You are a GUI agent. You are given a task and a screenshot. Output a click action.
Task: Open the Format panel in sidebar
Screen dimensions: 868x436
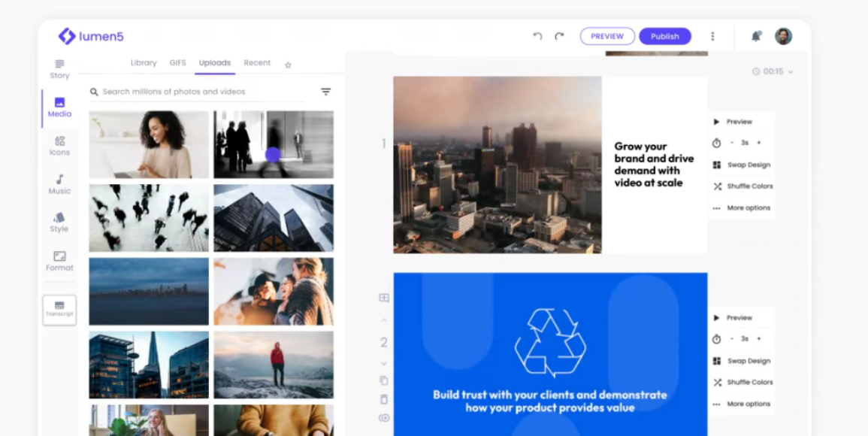pyautogui.click(x=59, y=261)
